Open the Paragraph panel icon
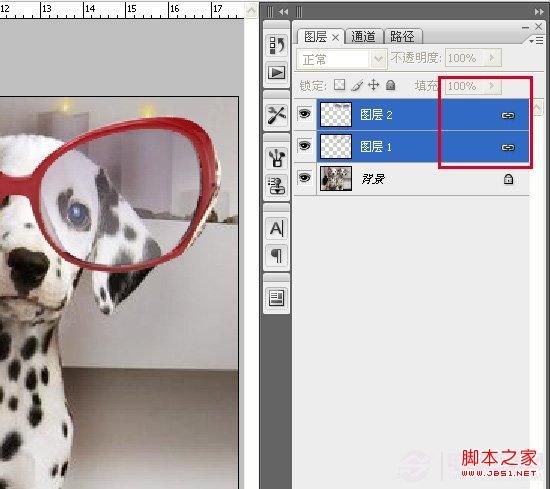The height and width of the screenshot is (489, 550). (277, 256)
